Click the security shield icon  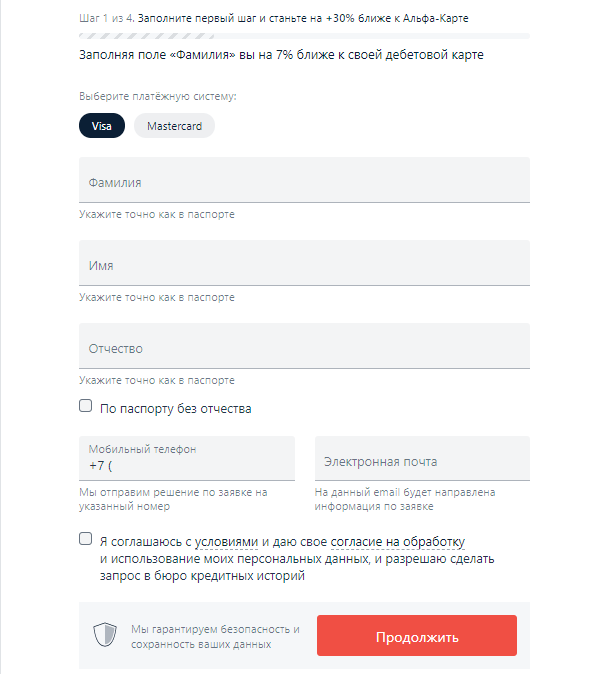(x=105, y=636)
